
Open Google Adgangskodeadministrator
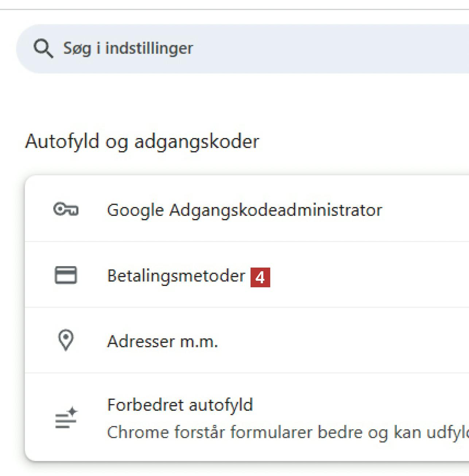(244, 210)
